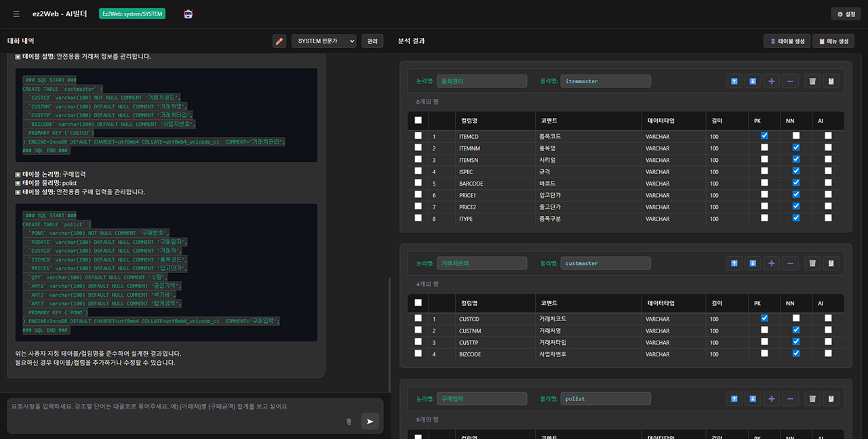Delete the 거래처관리 table with the trash icon

pyautogui.click(x=812, y=263)
